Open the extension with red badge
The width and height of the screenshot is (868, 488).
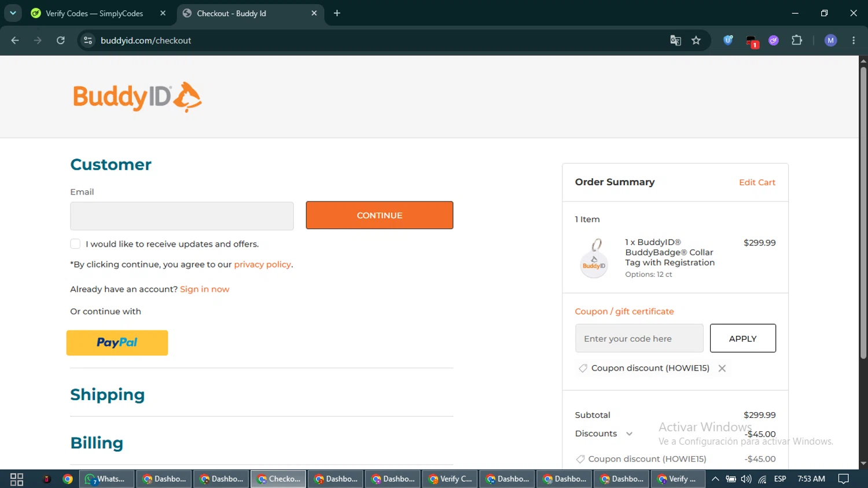tap(752, 41)
